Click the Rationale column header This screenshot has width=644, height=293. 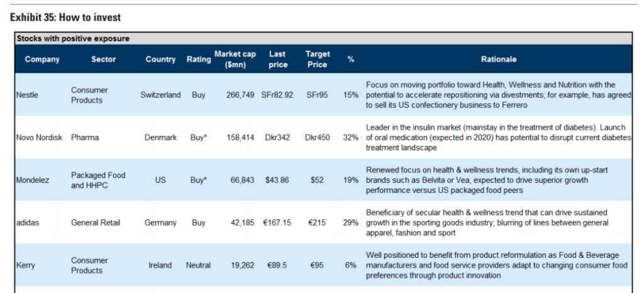point(499,60)
